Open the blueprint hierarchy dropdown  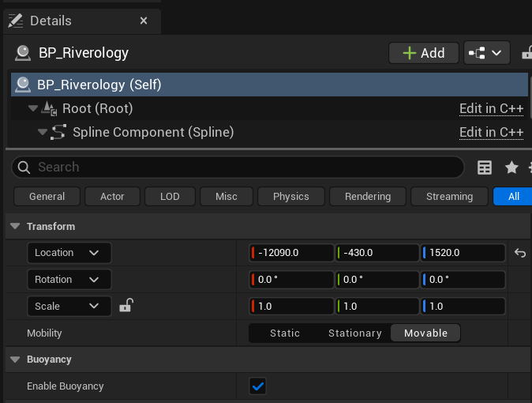coord(486,53)
